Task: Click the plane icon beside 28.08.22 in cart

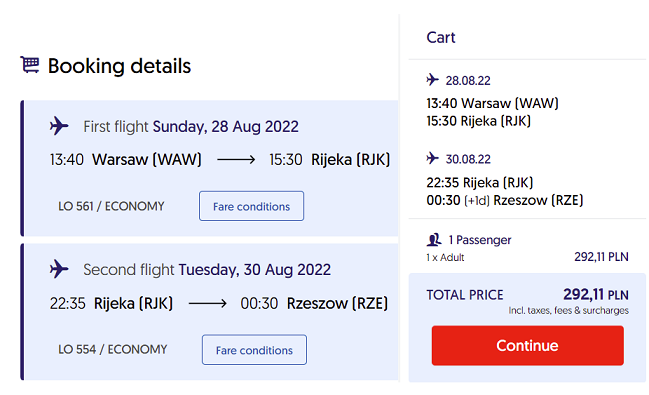Action: tap(433, 79)
